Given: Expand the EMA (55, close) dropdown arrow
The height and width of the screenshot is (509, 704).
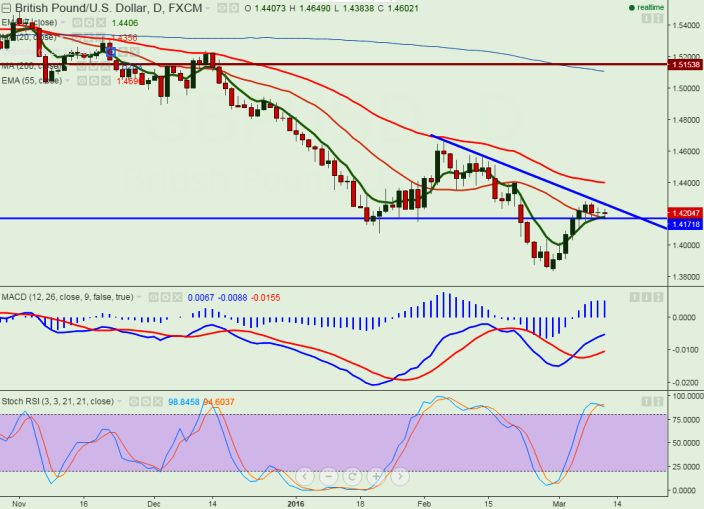Looking at the screenshot, I should click(68, 81).
